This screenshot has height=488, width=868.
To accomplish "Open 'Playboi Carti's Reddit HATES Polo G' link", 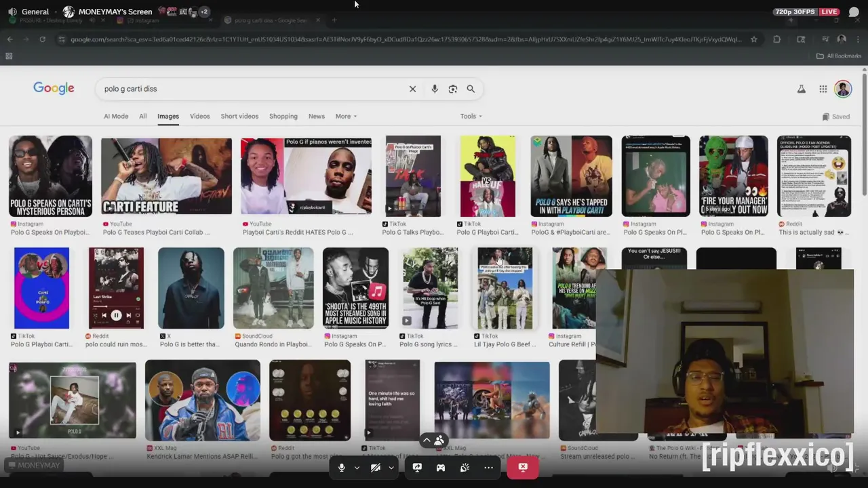I will point(298,232).
